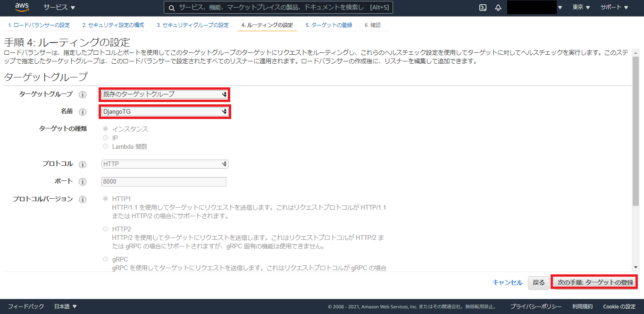The height and width of the screenshot is (314, 644).
Task: Click info icon beside 名前
Action: pyautogui.click(x=83, y=112)
